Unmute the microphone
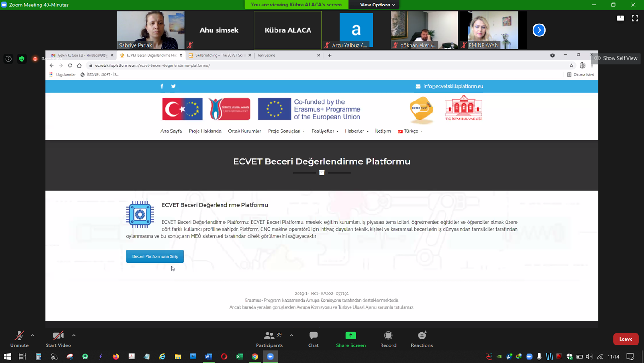Image resolution: width=644 pixels, height=363 pixels. (x=19, y=339)
